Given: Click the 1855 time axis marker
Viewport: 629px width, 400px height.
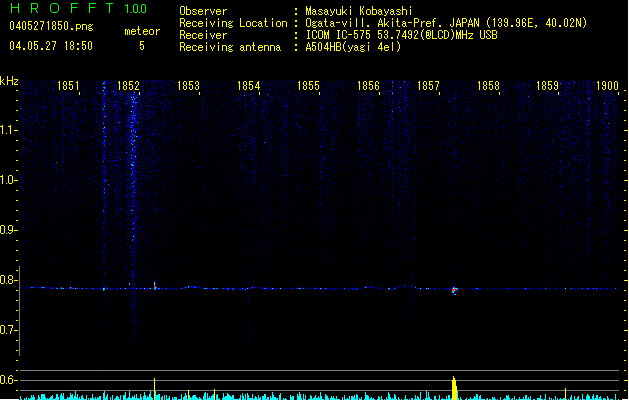Looking at the screenshot, I should coord(308,86).
